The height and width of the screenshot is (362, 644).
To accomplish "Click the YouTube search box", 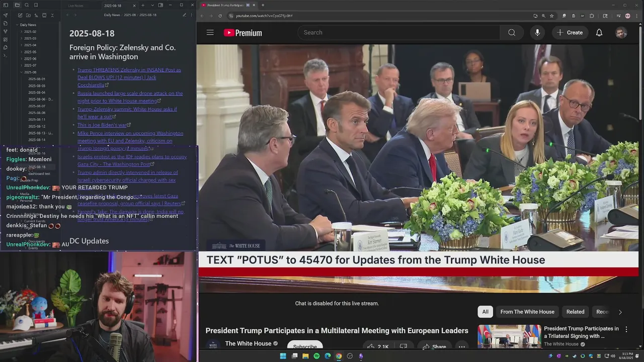I will [x=398, y=33].
